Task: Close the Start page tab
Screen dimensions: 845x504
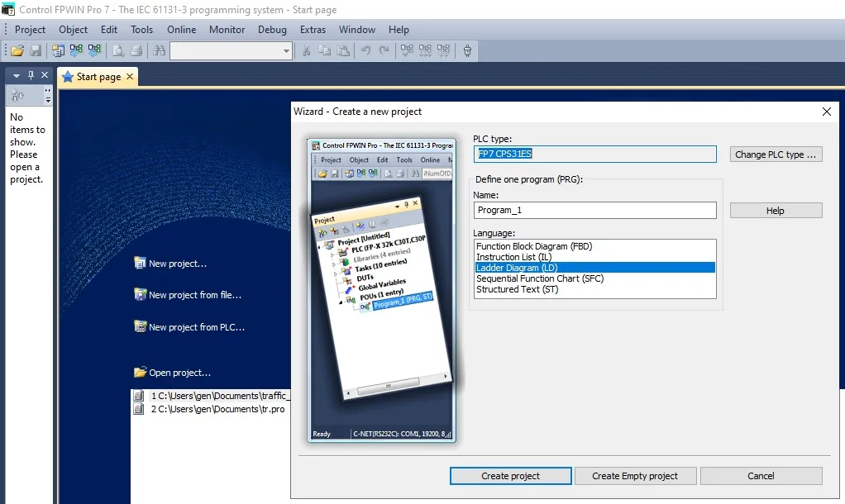Action: [130, 77]
